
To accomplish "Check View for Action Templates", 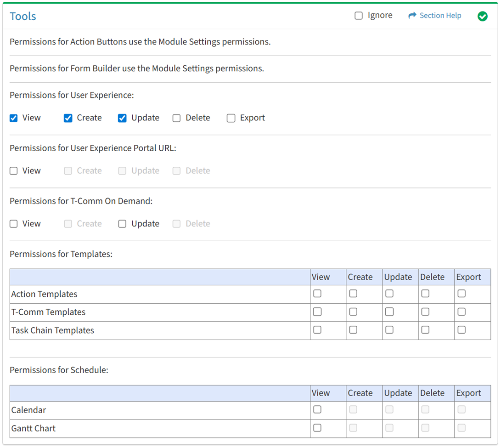I will (317, 294).
